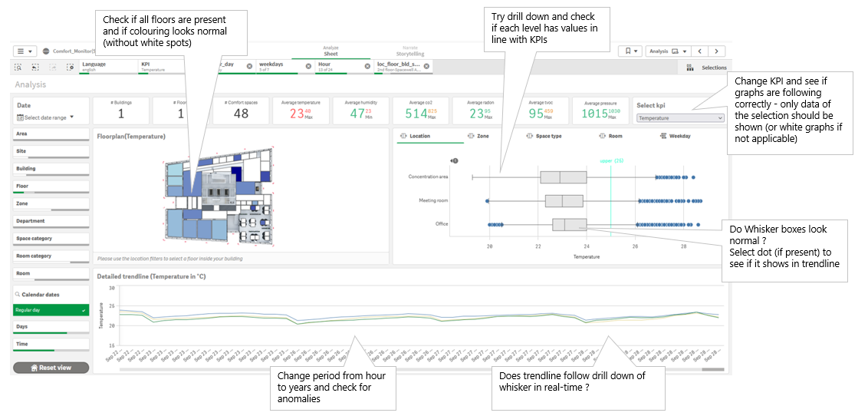
Task: Open the Analysis sheet selector
Action: 668,51
